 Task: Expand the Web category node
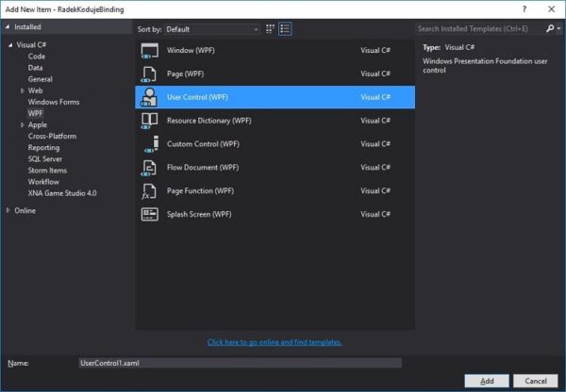point(23,90)
